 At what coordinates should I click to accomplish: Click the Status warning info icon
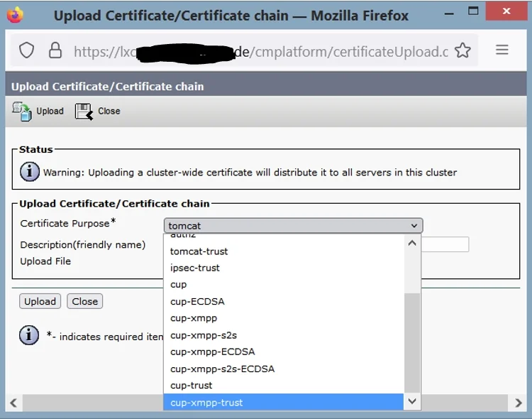click(30, 172)
